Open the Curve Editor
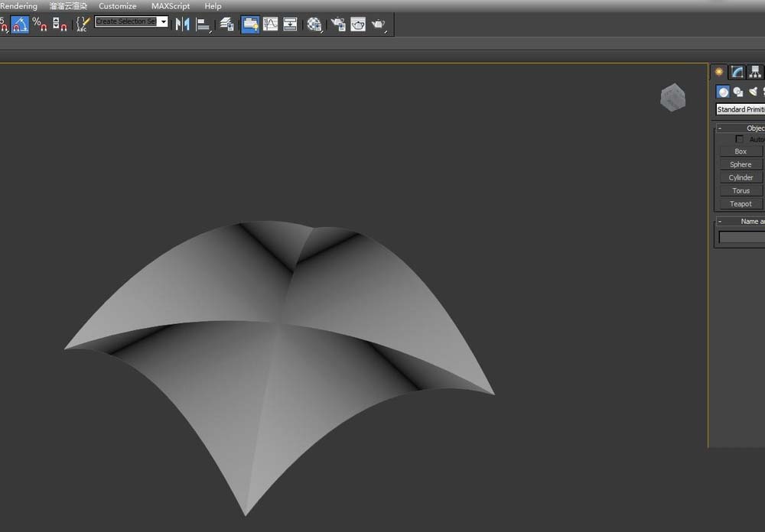 pos(269,24)
